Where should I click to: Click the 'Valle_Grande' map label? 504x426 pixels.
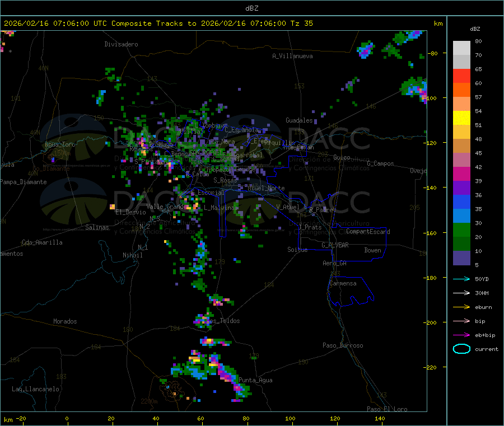tap(166, 207)
